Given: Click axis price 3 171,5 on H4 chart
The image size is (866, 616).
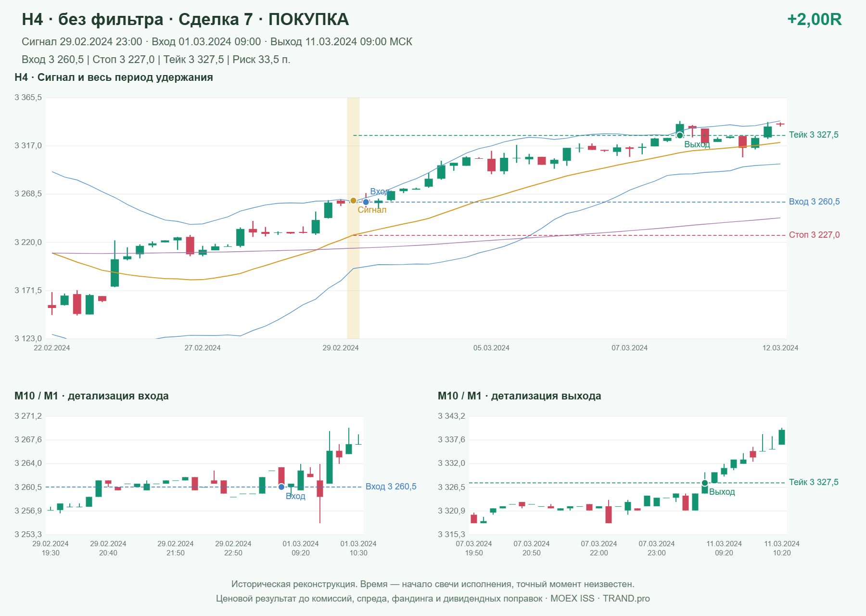Looking at the screenshot, I should tap(28, 291).
